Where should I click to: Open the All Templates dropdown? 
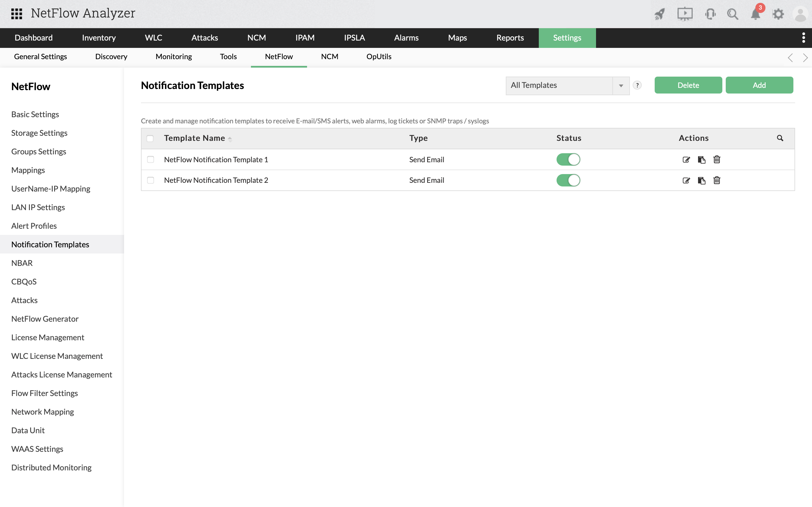[x=567, y=86]
